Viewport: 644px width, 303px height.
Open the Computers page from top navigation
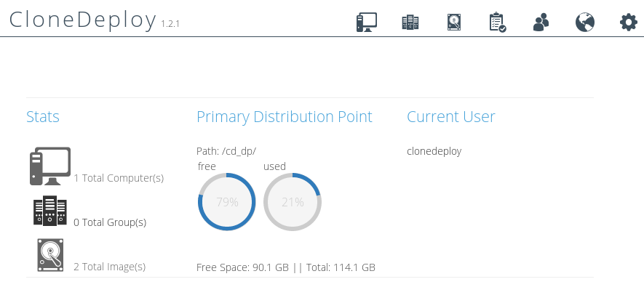pyautogui.click(x=366, y=23)
